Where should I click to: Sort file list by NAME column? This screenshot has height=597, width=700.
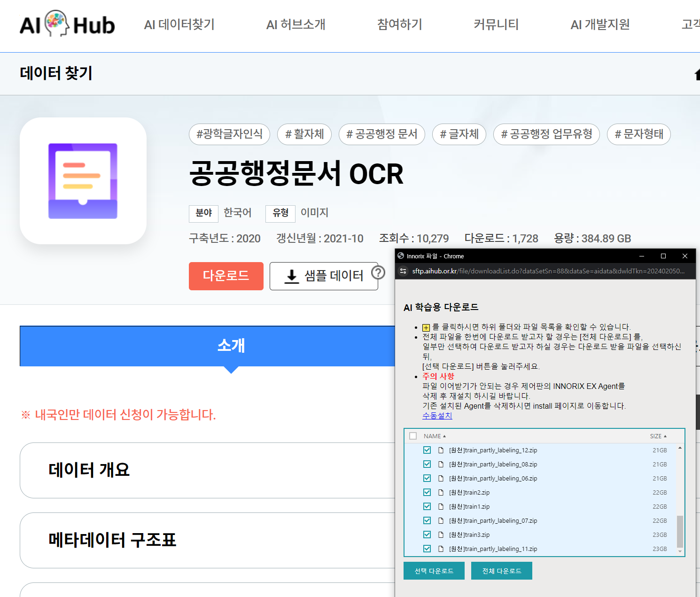435,436
